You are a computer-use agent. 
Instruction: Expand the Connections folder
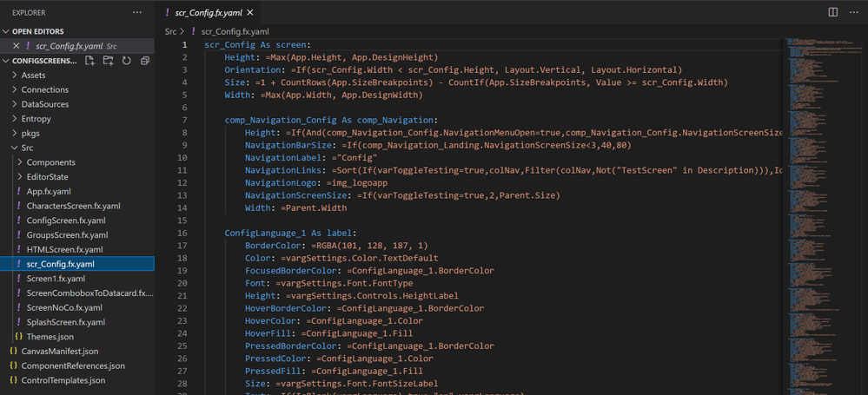click(45, 89)
